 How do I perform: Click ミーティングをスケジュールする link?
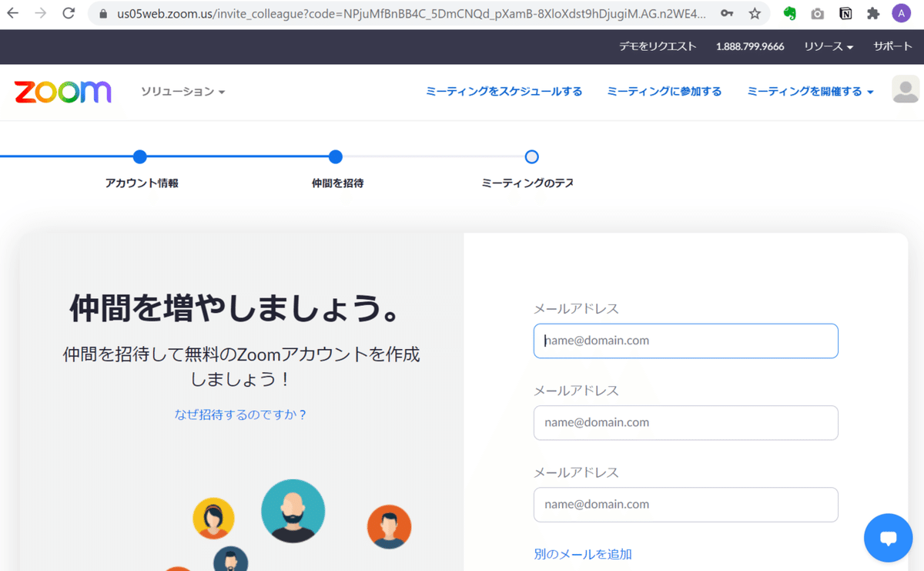(504, 92)
